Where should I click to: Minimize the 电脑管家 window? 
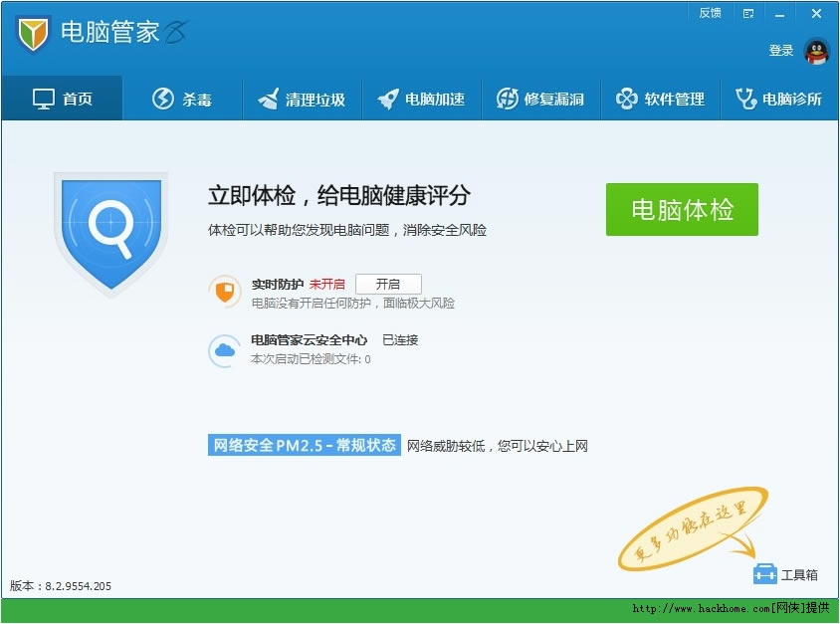779,14
